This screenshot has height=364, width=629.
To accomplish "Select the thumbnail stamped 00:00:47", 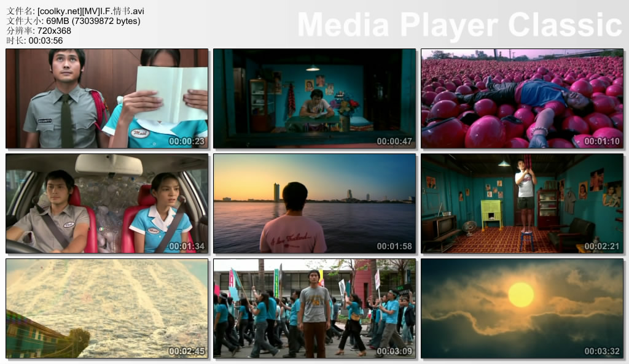I will 314,99.
